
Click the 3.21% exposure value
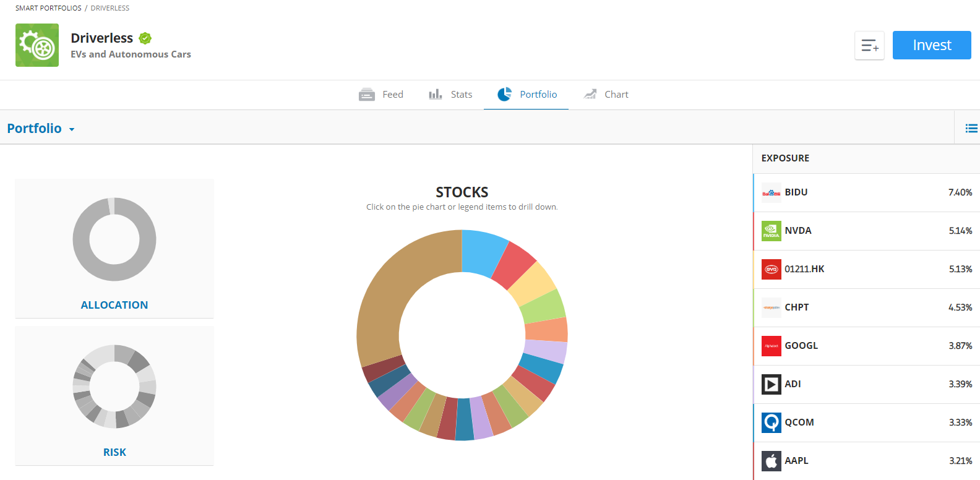960,461
